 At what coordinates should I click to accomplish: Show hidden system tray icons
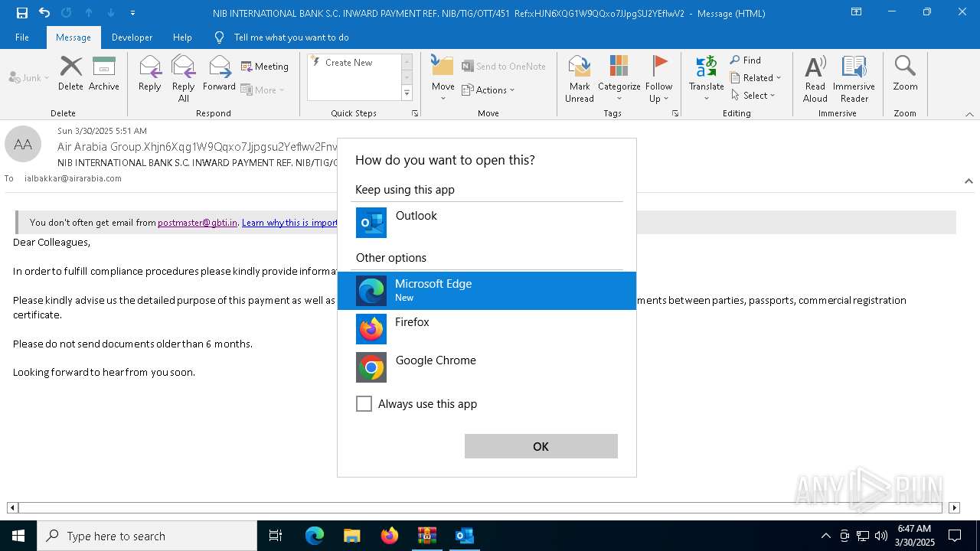825,536
